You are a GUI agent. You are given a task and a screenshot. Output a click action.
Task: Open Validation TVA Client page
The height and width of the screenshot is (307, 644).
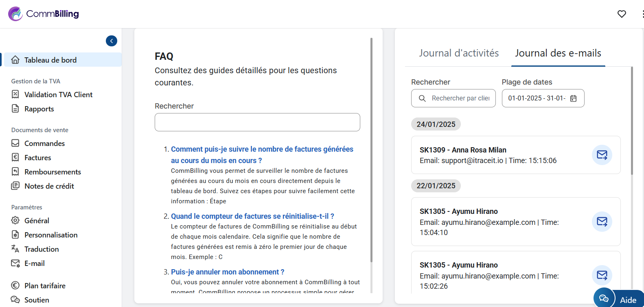coord(58,94)
